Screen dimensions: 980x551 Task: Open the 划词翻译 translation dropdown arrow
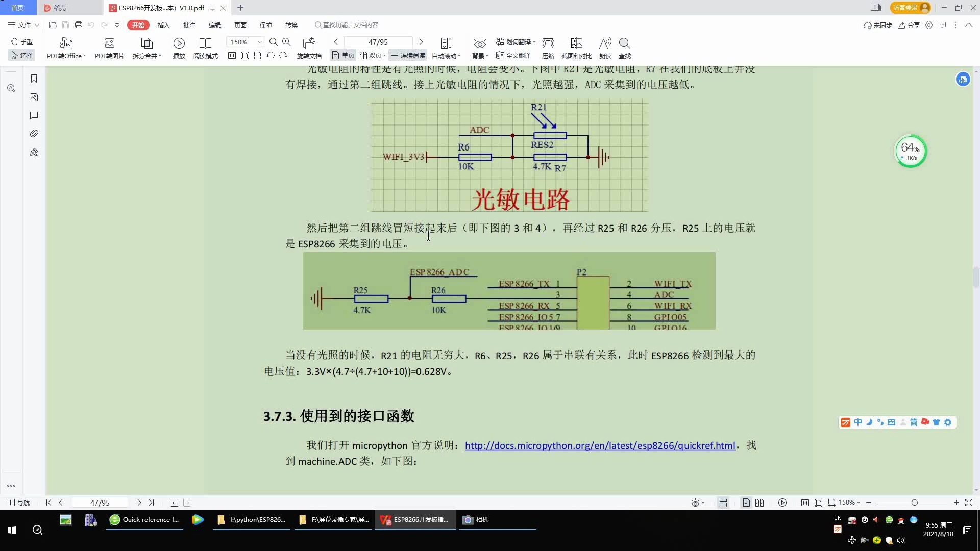(533, 41)
